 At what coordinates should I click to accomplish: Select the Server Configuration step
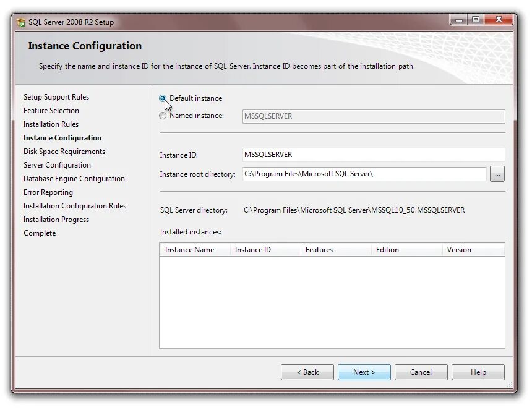coord(58,165)
